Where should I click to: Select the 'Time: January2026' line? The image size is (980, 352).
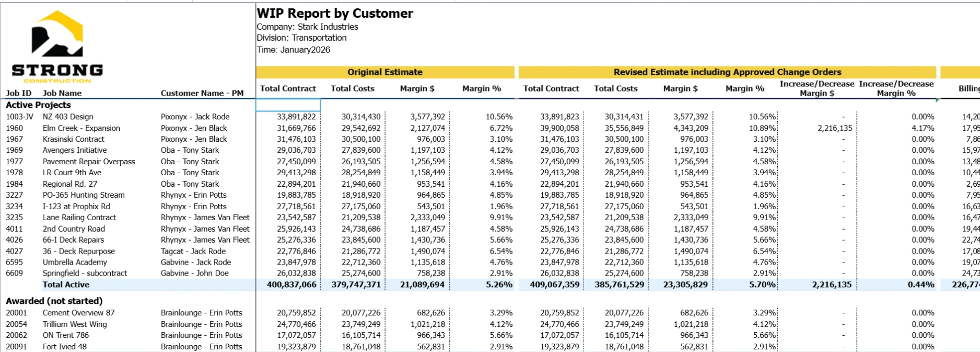[293, 50]
